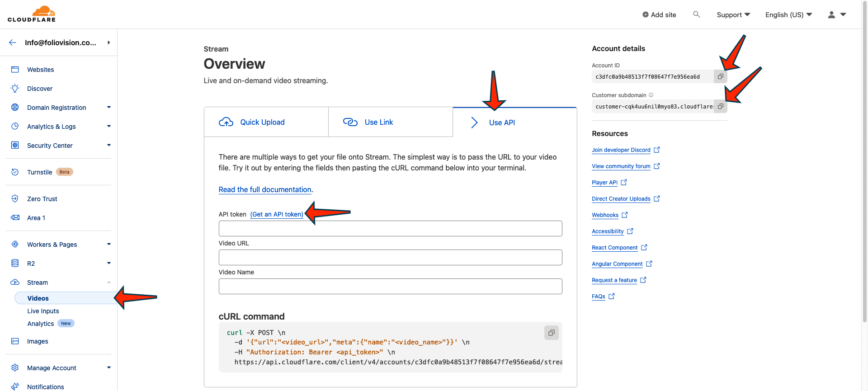Copy the Customer subdomain value
868x391 pixels.
point(721,106)
